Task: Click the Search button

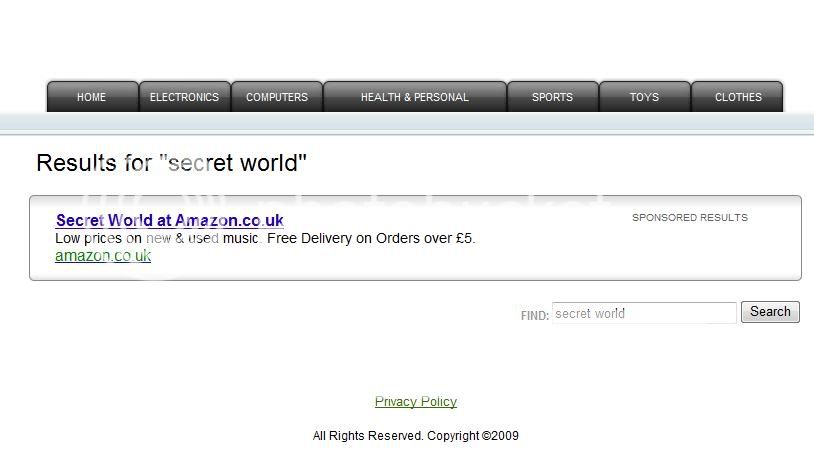Action: (x=770, y=312)
